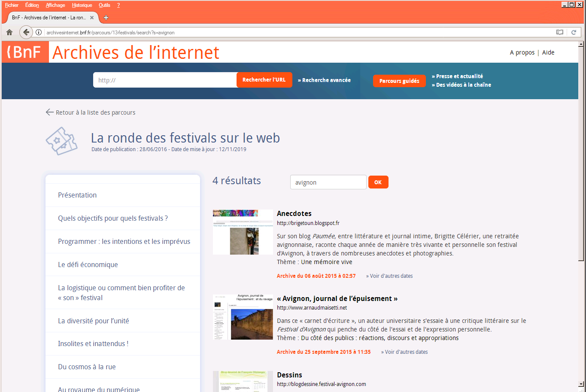Click Voir d'autres dates for Avignon journal
The width and height of the screenshot is (586, 392).
click(404, 352)
